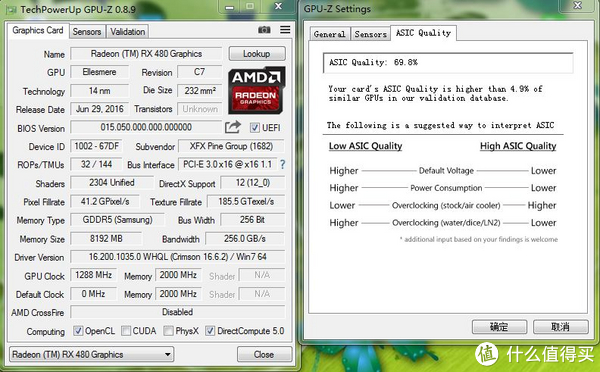
Task: Click the watermark logo at bottom right
Action: pyautogui.click(x=486, y=354)
